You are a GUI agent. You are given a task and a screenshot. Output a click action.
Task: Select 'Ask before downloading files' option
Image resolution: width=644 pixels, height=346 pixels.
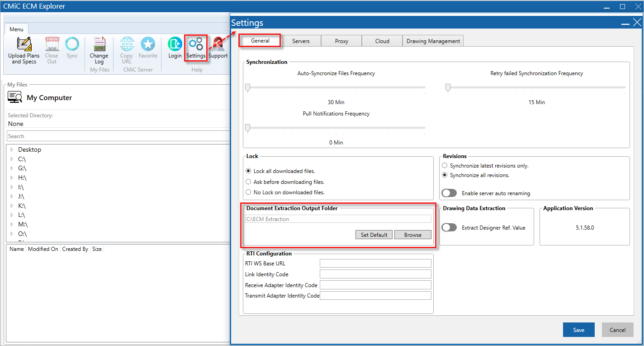click(249, 181)
